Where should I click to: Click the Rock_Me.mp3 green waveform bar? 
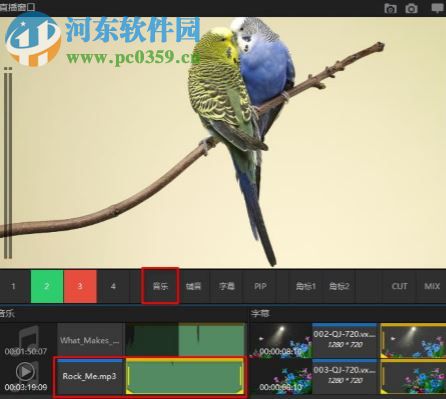coord(185,376)
